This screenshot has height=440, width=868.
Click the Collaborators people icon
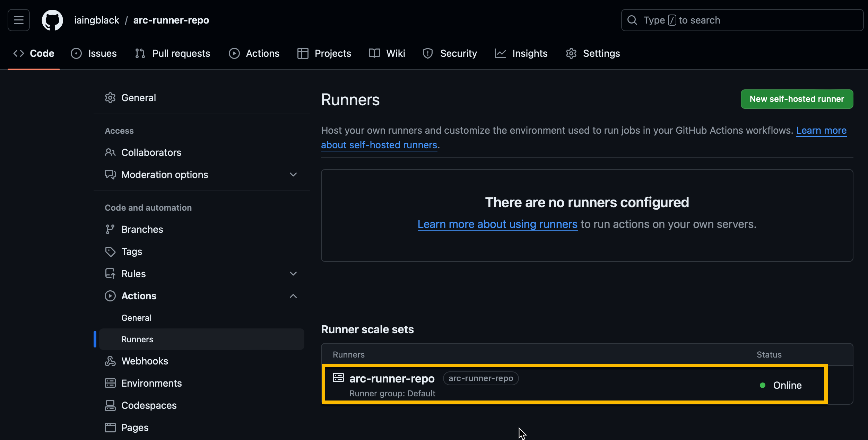click(x=110, y=152)
